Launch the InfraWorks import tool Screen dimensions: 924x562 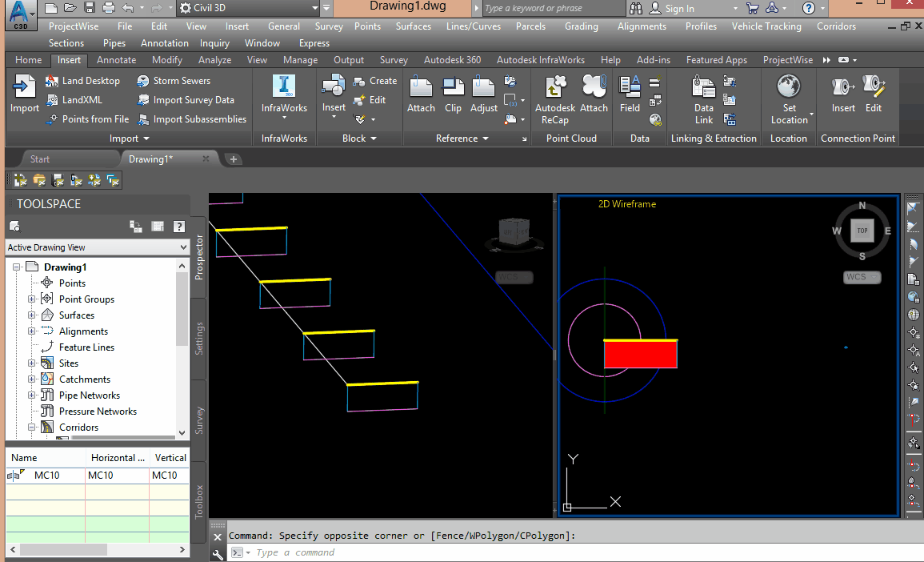pyautogui.click(x=284, y=92)
